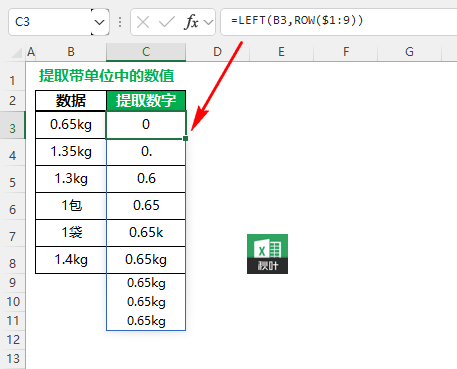Select cell containing 1.4kg
457x369 pixels.
pyautogui.click(x=71, y=260)
